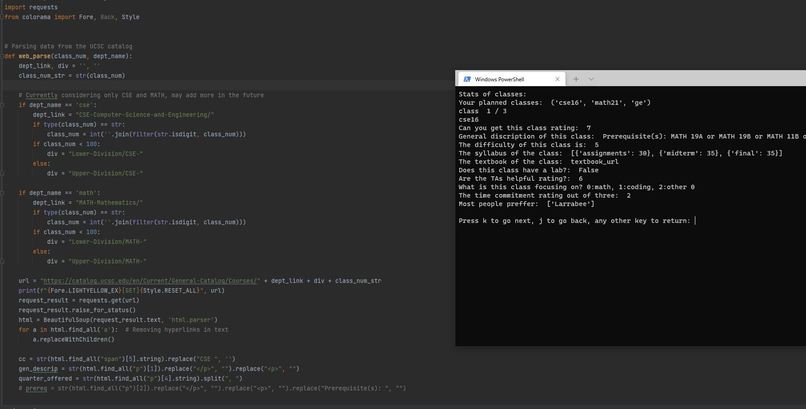Click the terminal input prompt after 'to return:'
Image resolution: width=806 pixels, height=409 pixels.
pos(695,221)
